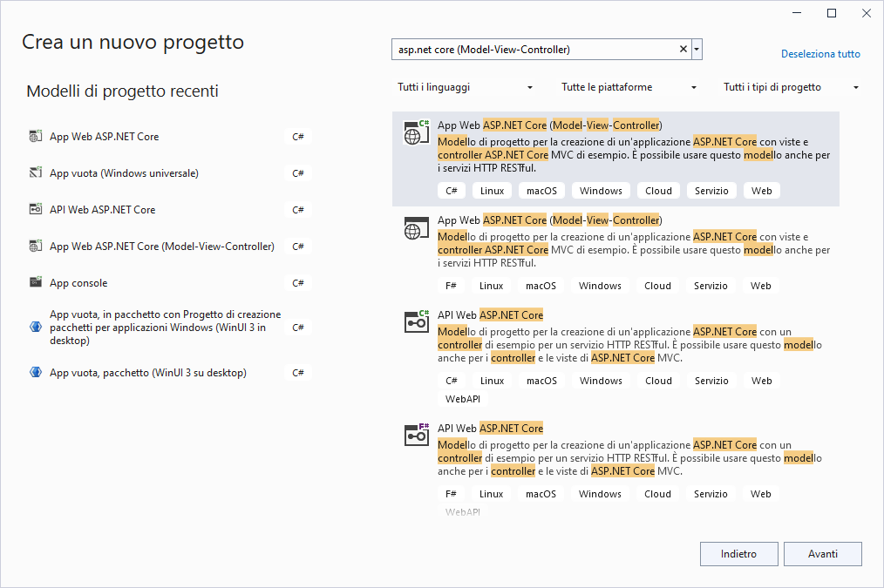Click the Web tag on the selected MVC template
Screen dimensions: 884x588
(762, 191)
